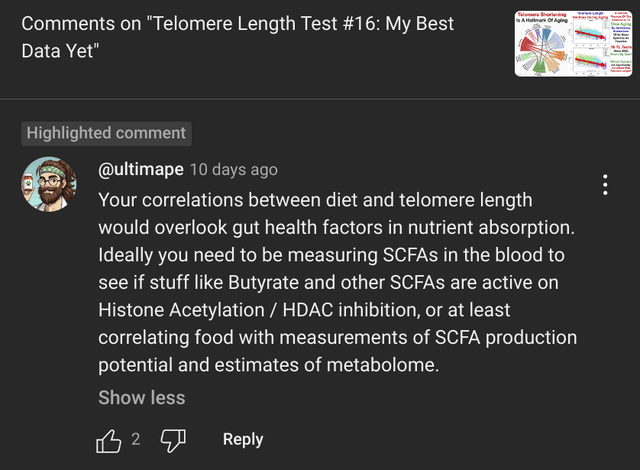Open the telomere video thumbnail
This screenshot has height=470, width=640.
pyautogui.click(x=573, y=43)
